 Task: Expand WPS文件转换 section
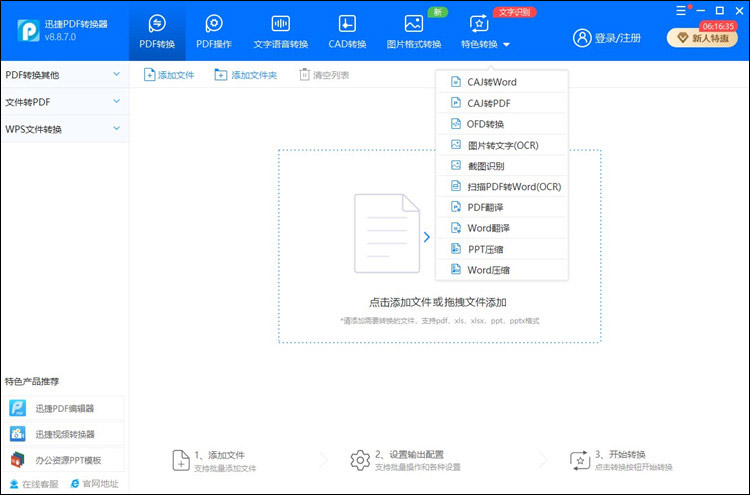[x=65, y=129]
